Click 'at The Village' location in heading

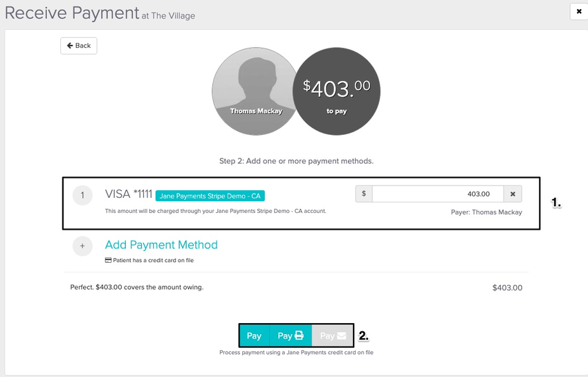click(168, 15)
